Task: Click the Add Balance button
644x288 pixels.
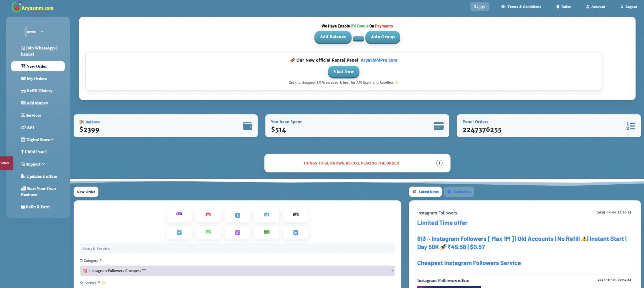Action: click(333, 37)
